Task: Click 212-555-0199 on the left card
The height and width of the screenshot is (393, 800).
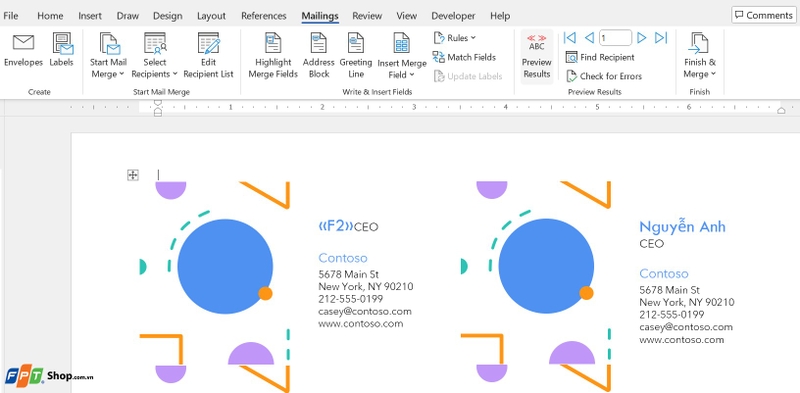Action: click(x=351, y=299)
